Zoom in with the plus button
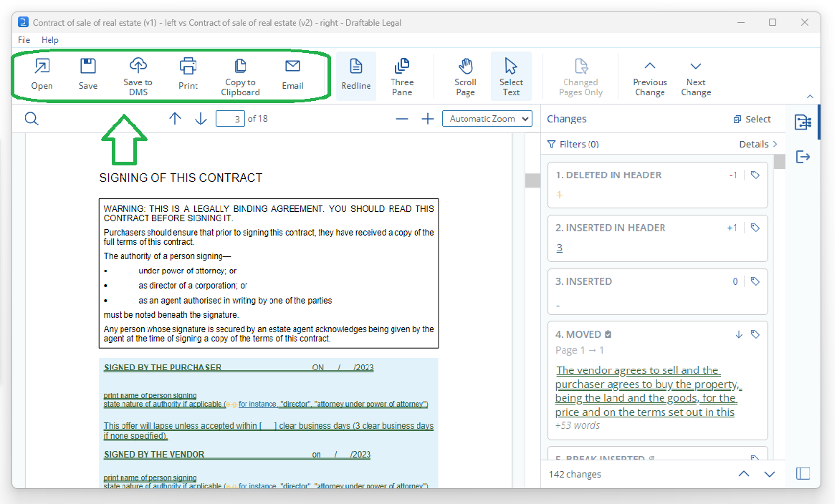This screenshot has width=837, height=504. click(428, 119)
